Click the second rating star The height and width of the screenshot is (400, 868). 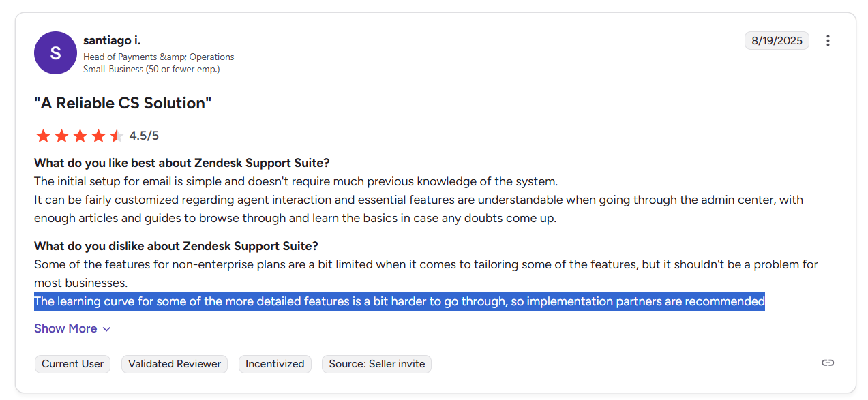coord(62,136)
